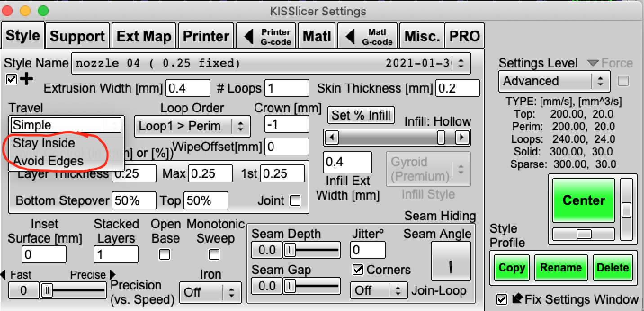Click the Max layer thickness field
This screenshot has height=311, width=644.
210,173
